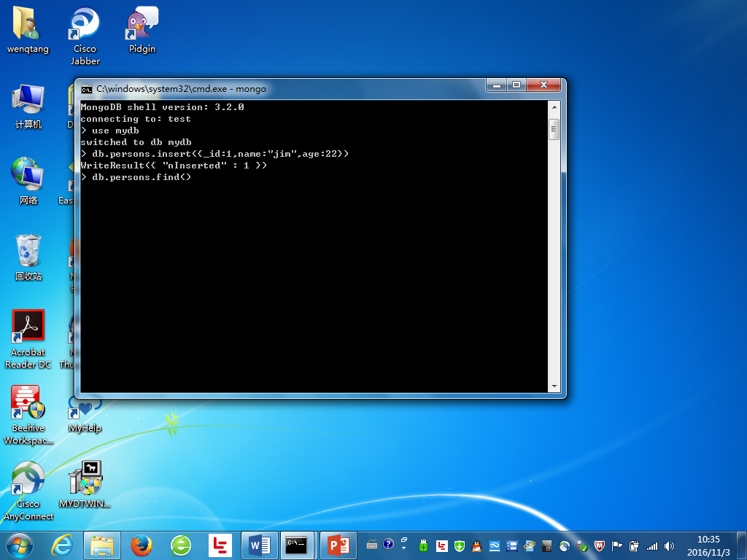Image resolution: width=747 pixels, height=560 pixels.
Task: Select the Recycle Bin desktop icon
Action: pos(28,252)
